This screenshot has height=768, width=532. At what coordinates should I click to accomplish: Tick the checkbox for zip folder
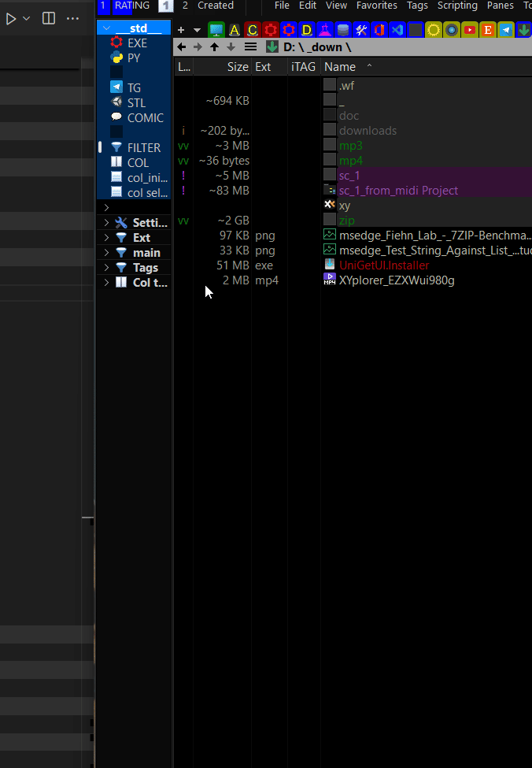pyautogui.click(x=330, y=220)
